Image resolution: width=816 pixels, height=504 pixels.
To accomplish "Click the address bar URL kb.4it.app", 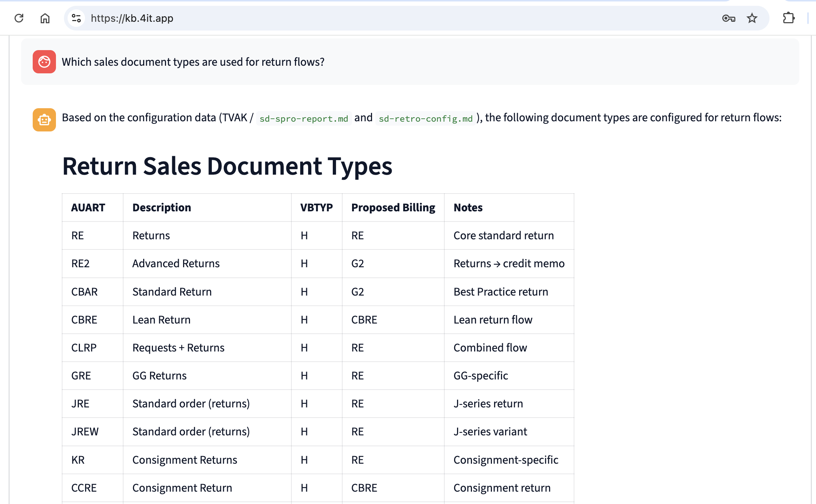I will click(x=132, y=18).
